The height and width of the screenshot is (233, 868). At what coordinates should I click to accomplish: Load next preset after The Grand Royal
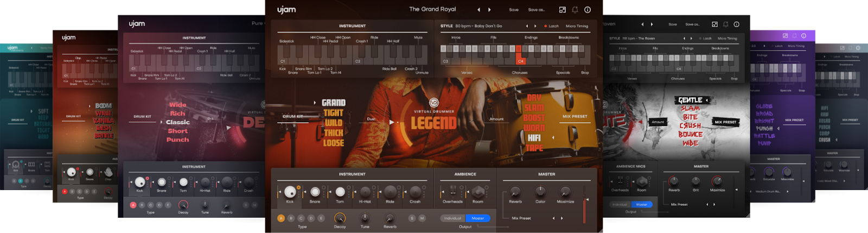coord(489,10)
